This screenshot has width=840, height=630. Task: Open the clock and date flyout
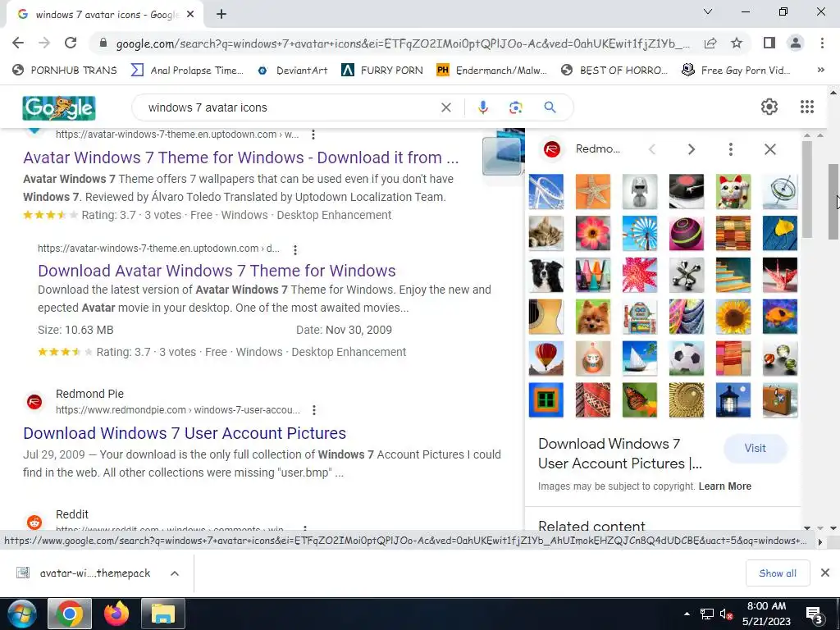pos(766,614)
